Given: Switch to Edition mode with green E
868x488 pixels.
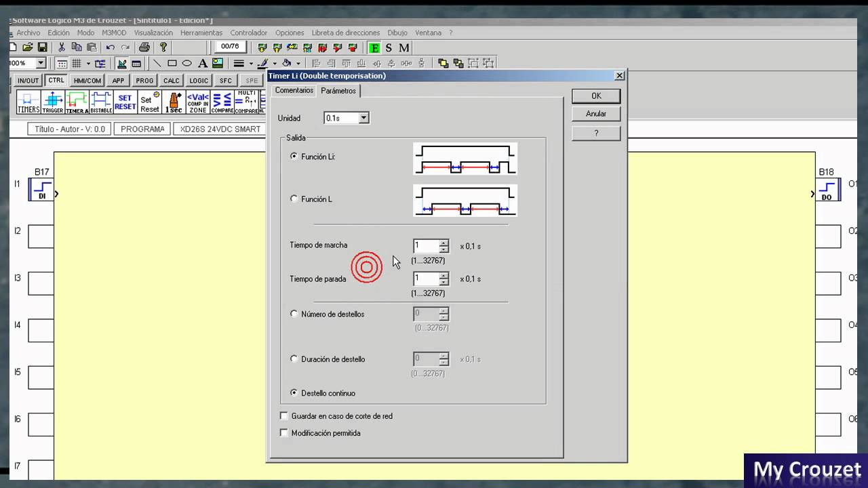Looking at the screenshot, I should click(x=374, y=47).
